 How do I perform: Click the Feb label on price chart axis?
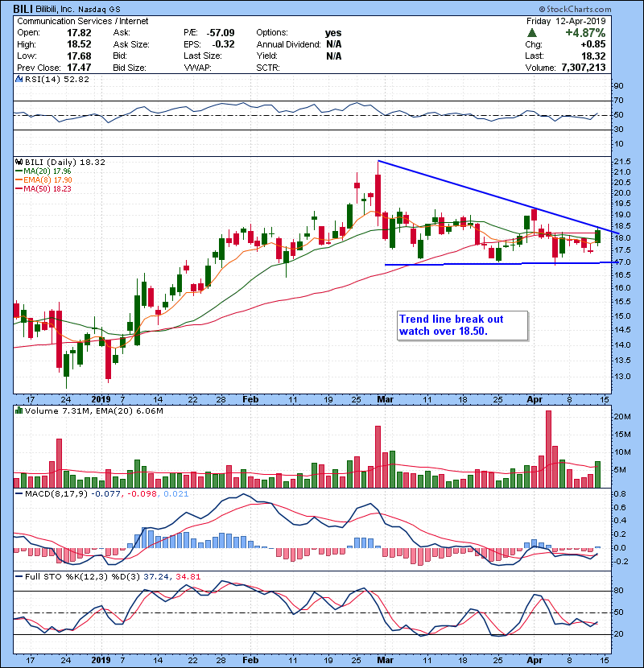(250, 400)
